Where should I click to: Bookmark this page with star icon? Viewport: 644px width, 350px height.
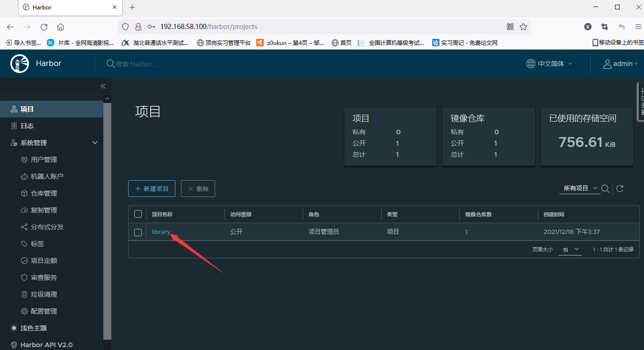click(523, 27)
